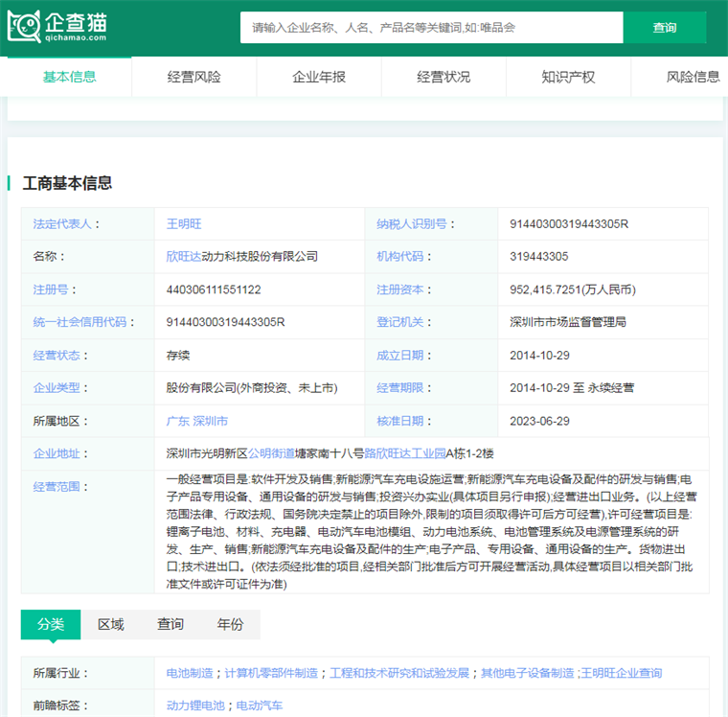Click the 企查猫 cat logo icon
Image resolution: width=728 pixels, height=717 pixels.
click(x=24, y=27)
